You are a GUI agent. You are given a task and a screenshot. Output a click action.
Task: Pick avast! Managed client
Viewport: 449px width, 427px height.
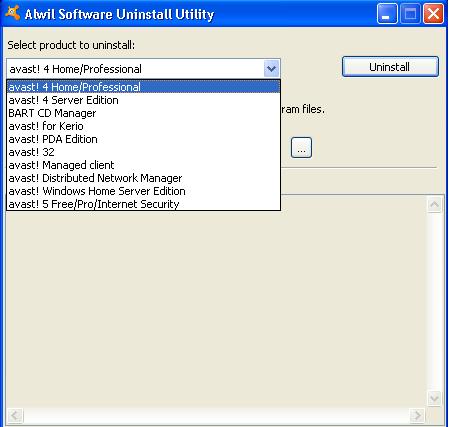(143, 165)
